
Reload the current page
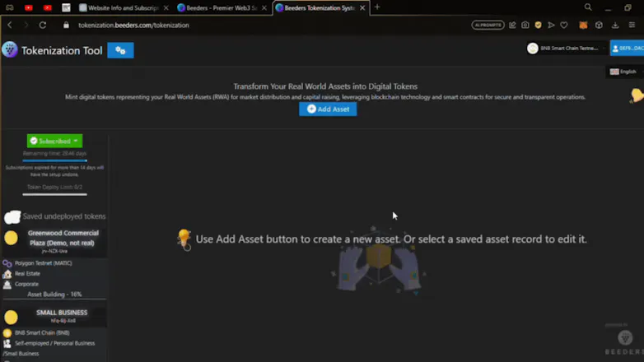click(x=42, y=25)
